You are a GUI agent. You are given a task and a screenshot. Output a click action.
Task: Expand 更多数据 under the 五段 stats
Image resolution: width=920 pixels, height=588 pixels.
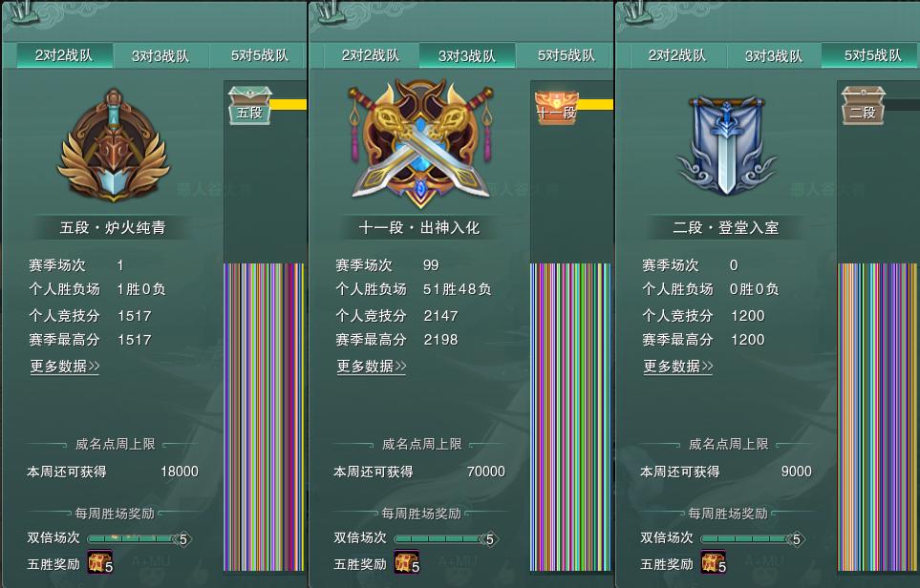pos(65,367)
